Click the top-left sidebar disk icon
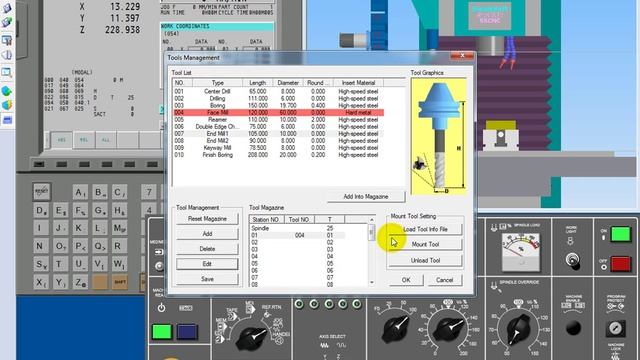This screenshot has width=640, height=360. click(x=7, y=8)
